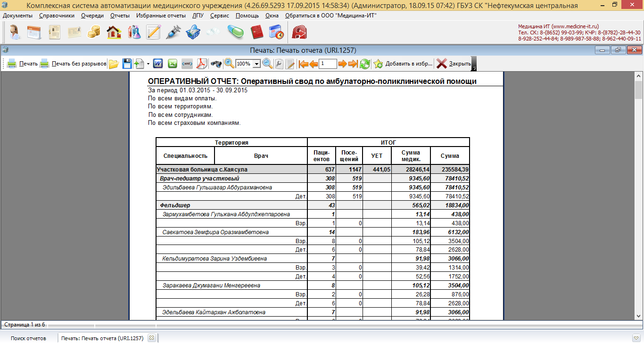Click the red exit door icon
Image resolution: width=644 pixels, height=343 pixels.
coord(299,32)
